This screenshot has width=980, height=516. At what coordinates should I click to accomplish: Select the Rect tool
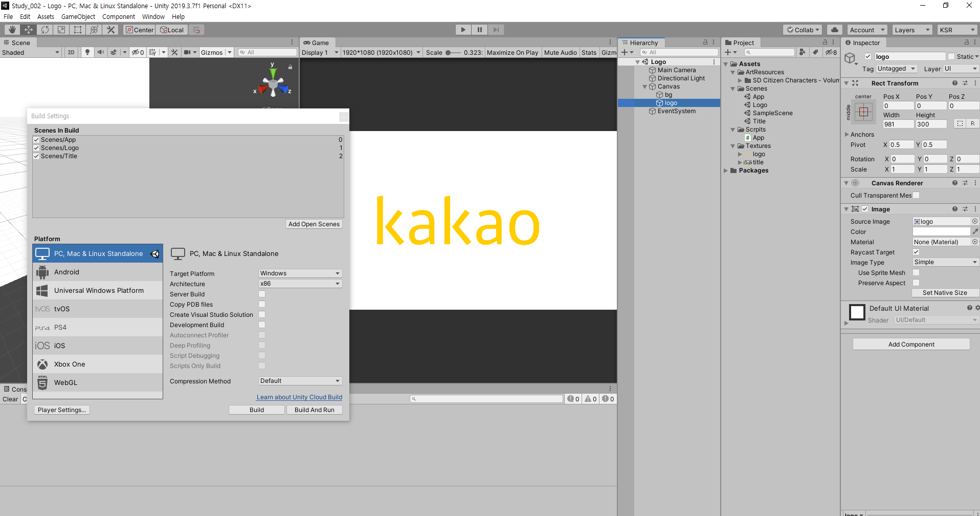coord(78,30)
